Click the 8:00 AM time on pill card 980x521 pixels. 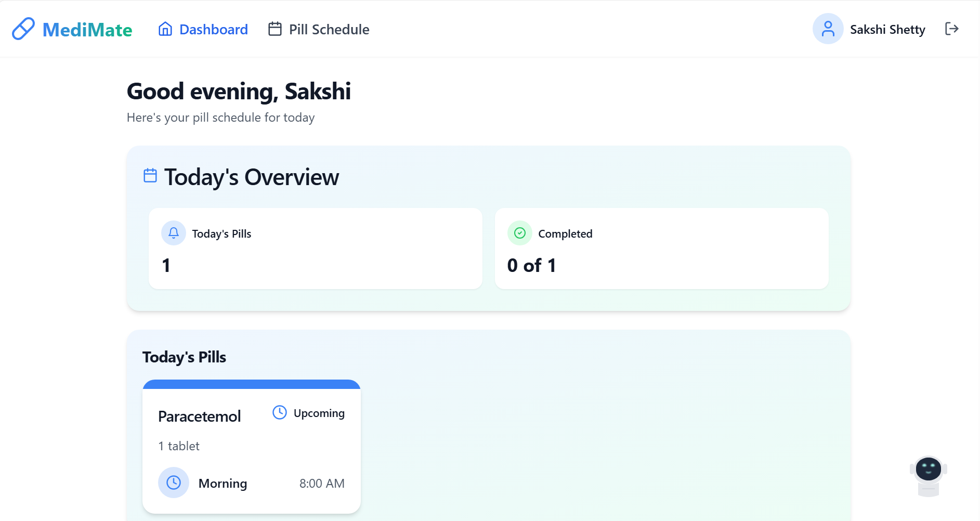[322, 484]
